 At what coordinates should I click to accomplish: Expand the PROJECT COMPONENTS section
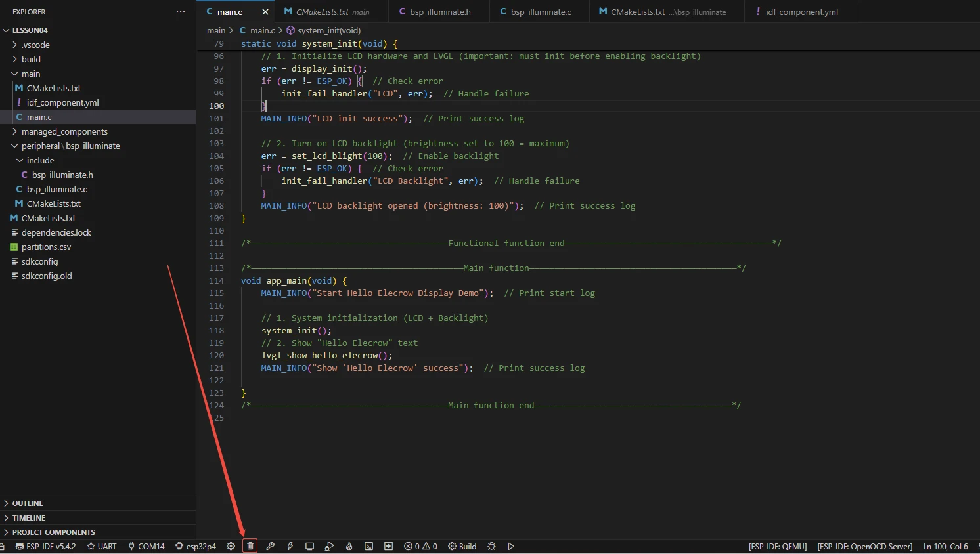[x=53, y=532]
